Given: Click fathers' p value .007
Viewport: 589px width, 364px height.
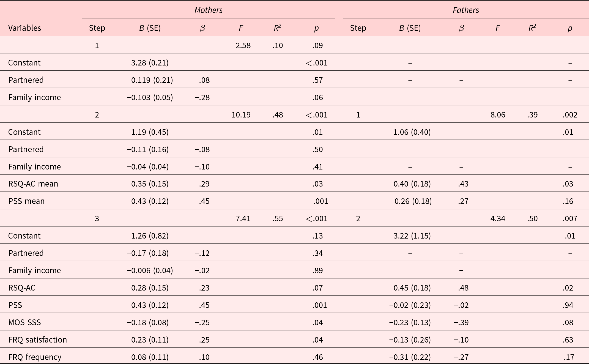Looking at the screenshot, I should [x=570, y=218].
